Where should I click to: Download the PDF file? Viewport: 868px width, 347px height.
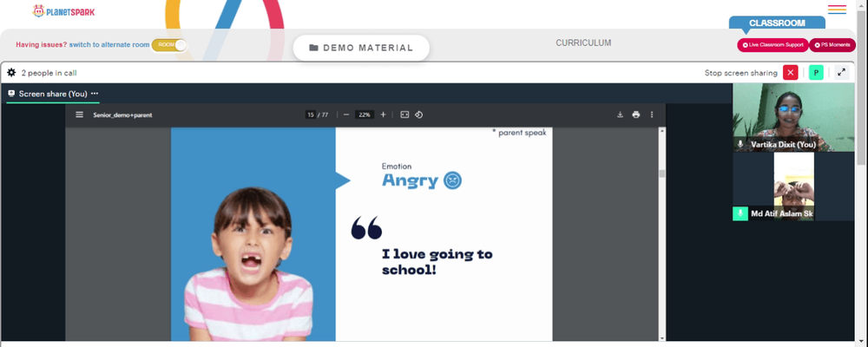tap(620, 115)
